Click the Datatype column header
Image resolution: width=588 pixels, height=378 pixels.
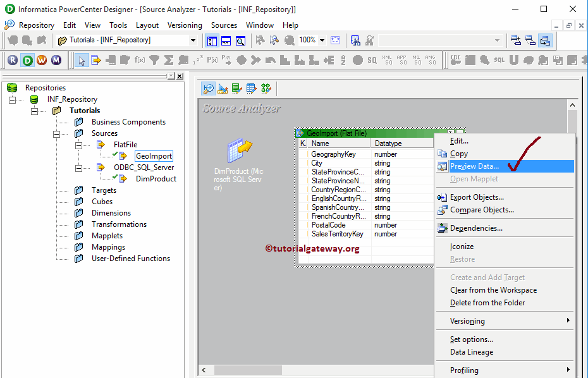(x=402, y=143)
